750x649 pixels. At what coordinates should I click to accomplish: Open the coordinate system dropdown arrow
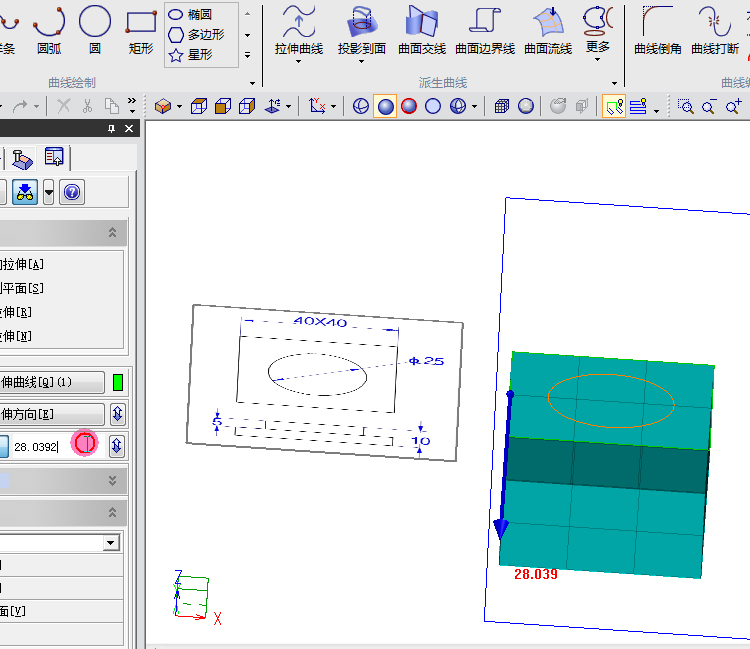333,106
